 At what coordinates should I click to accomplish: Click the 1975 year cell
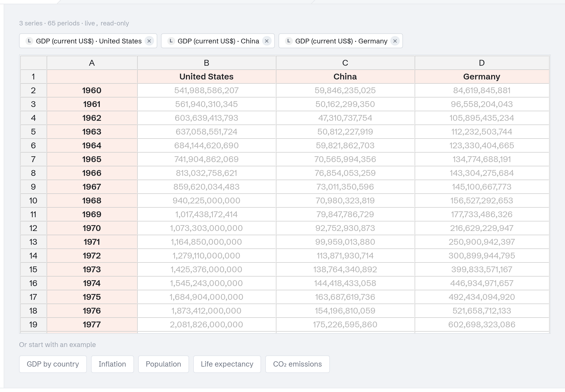click(x=92, y=297)
